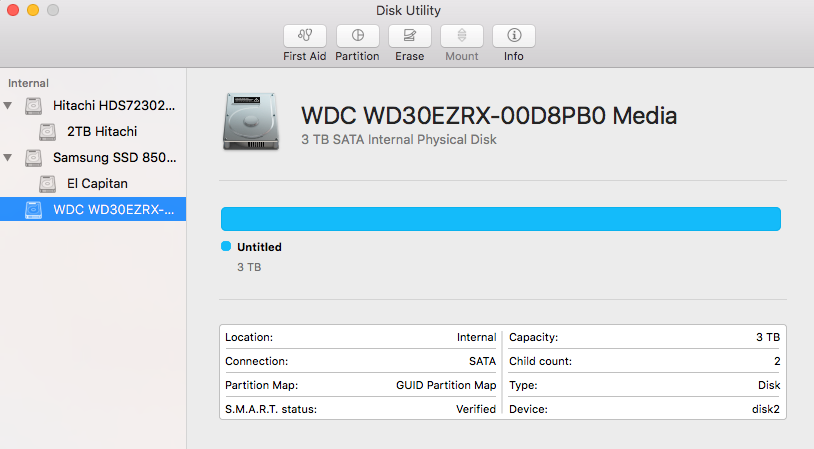The image size is (814, 449).
Task: Click the Capacity value 3 TB
Action: 768,337
